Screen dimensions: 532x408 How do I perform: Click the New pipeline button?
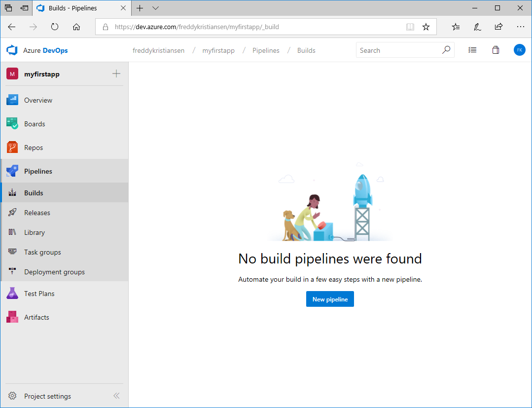pos(330,299)
